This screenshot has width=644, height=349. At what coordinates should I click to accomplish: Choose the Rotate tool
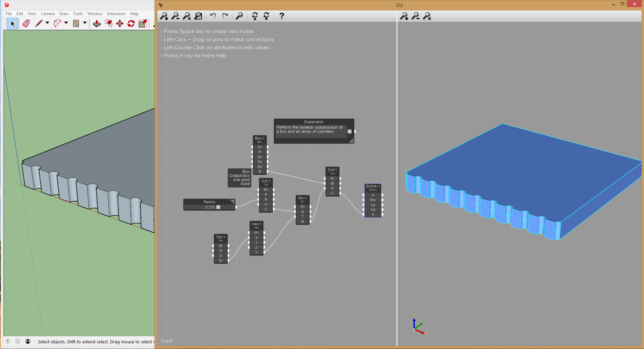tap(131, 23)
